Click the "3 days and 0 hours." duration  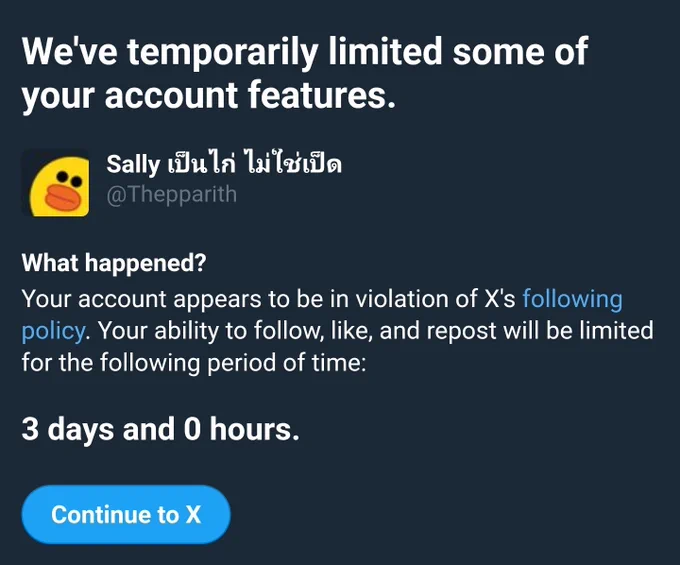pyautogui.click(x=160, y=429)
